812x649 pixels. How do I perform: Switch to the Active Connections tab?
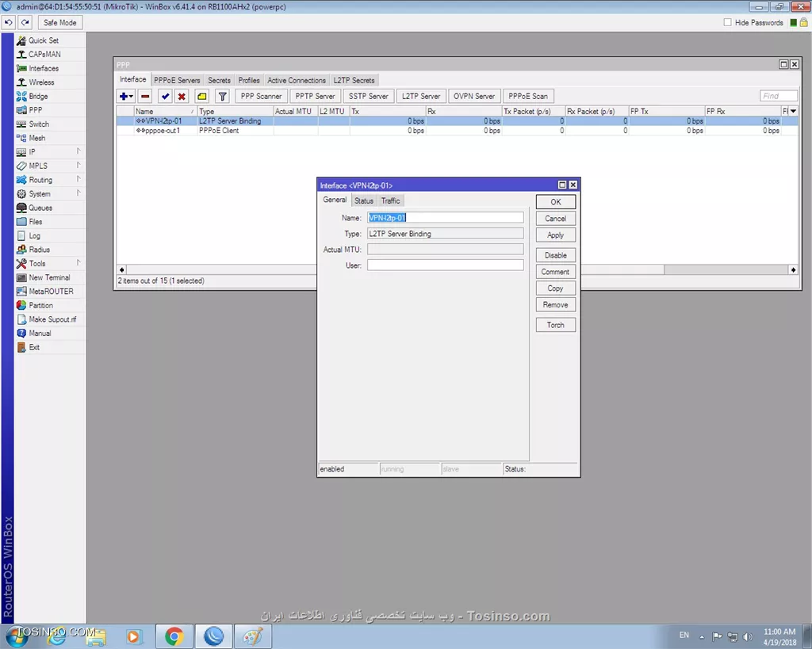pos(297,80)
